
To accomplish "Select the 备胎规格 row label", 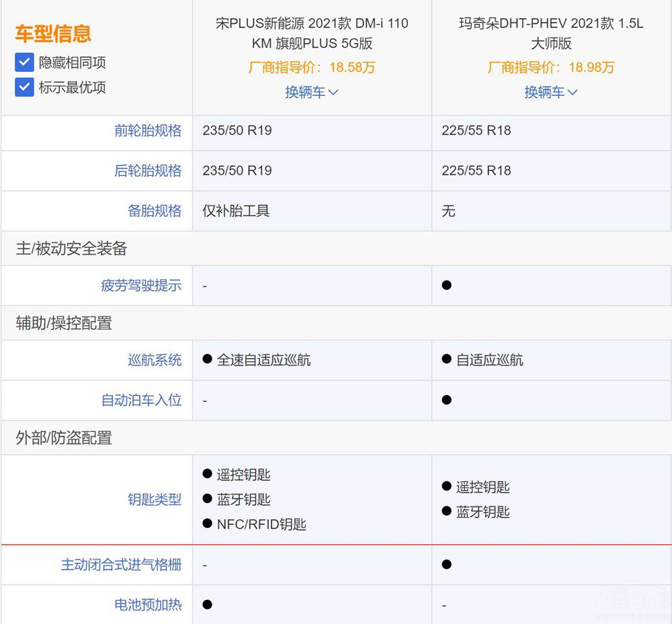I will coord(155,211).
